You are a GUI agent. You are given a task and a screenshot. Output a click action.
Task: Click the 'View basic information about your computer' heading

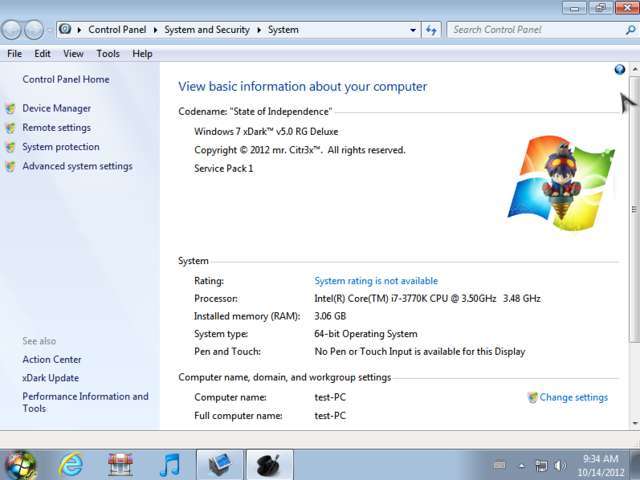(302, 87)
